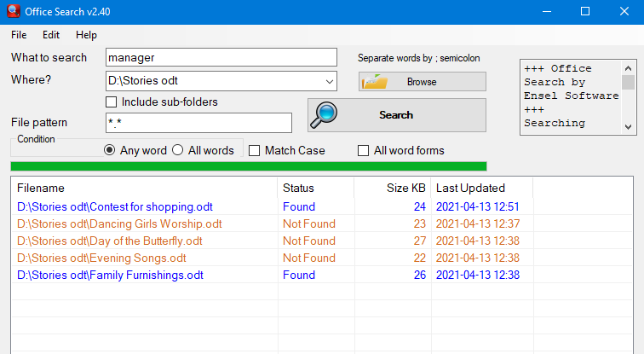Click the folder icon on Browse button
This screenshot has height=354, width=644.
click(x=375, y=82)
